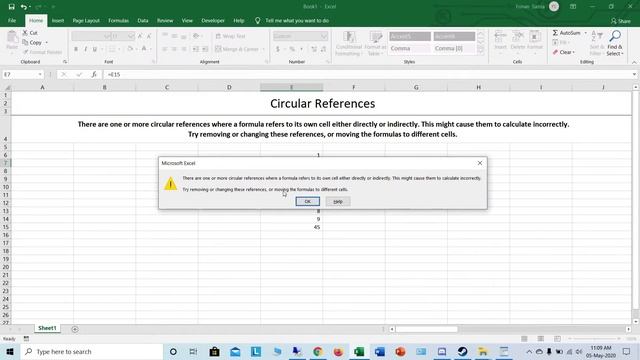Expand the formula bar

(634, 75)
